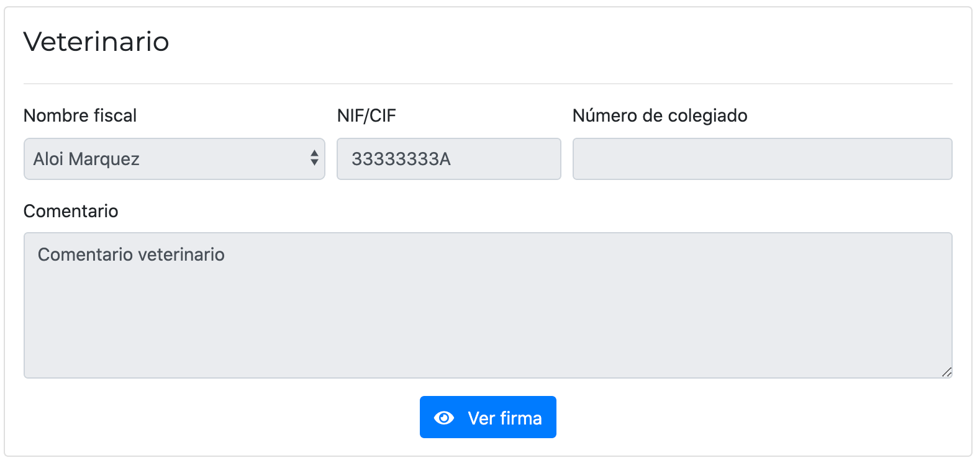980x463 pixels.
Task: Click the Ver firma button
Action: (x=488, y=417)
